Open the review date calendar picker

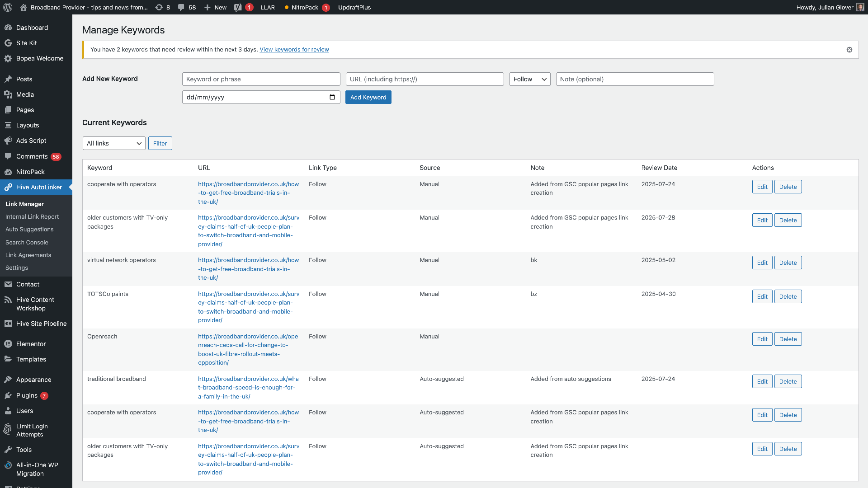point(332,97)
